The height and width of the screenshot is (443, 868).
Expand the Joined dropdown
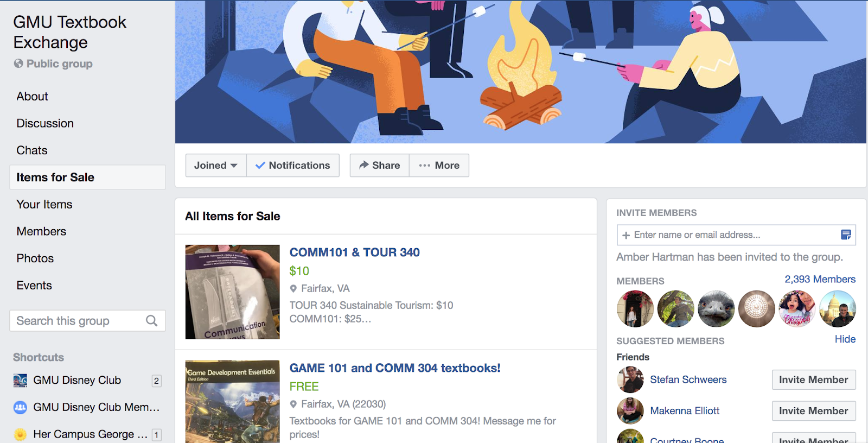point(216,166)
